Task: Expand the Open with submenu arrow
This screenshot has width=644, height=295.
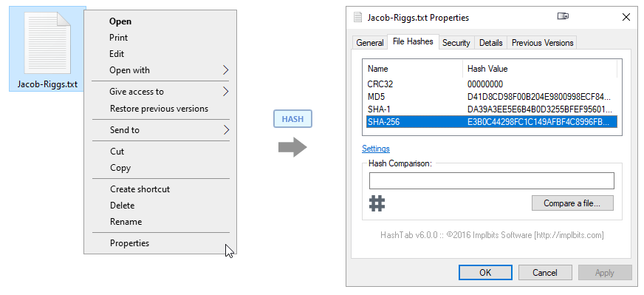Action: click(225, 70)
